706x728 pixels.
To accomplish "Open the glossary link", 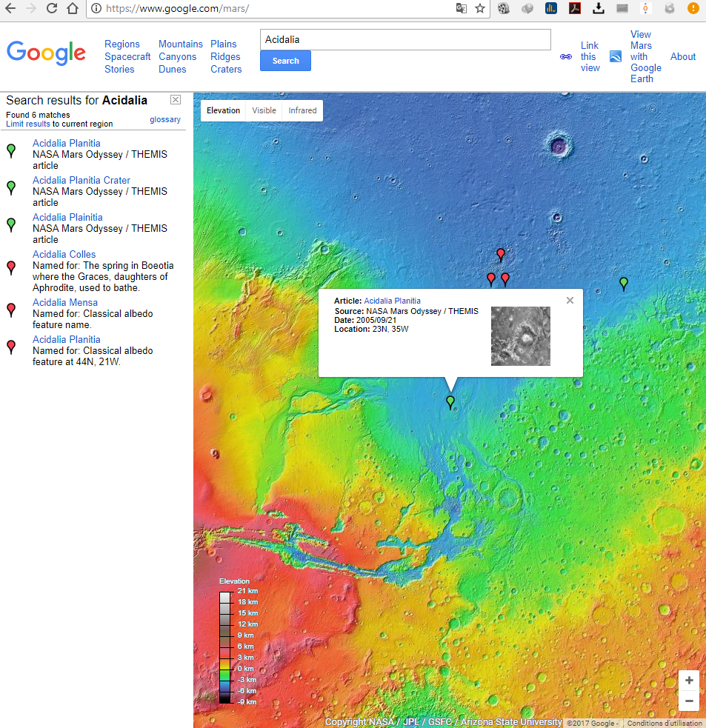I will click(x=164, y=119).
